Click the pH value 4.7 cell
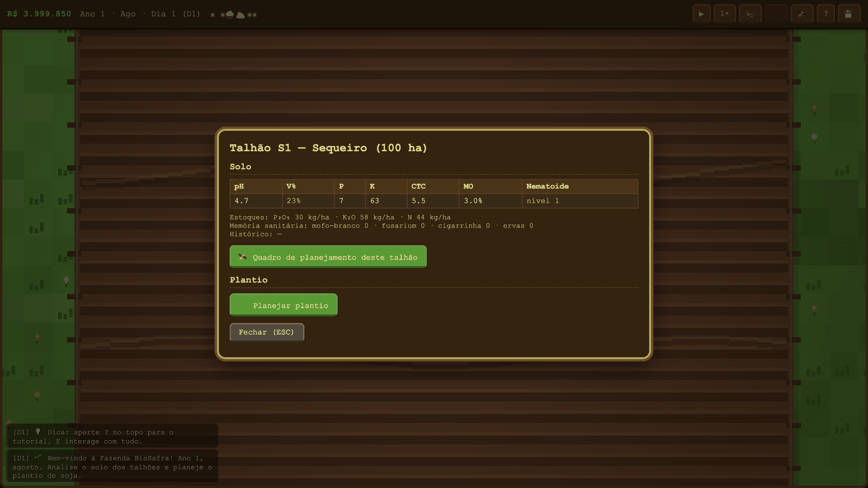 (256, 201)
